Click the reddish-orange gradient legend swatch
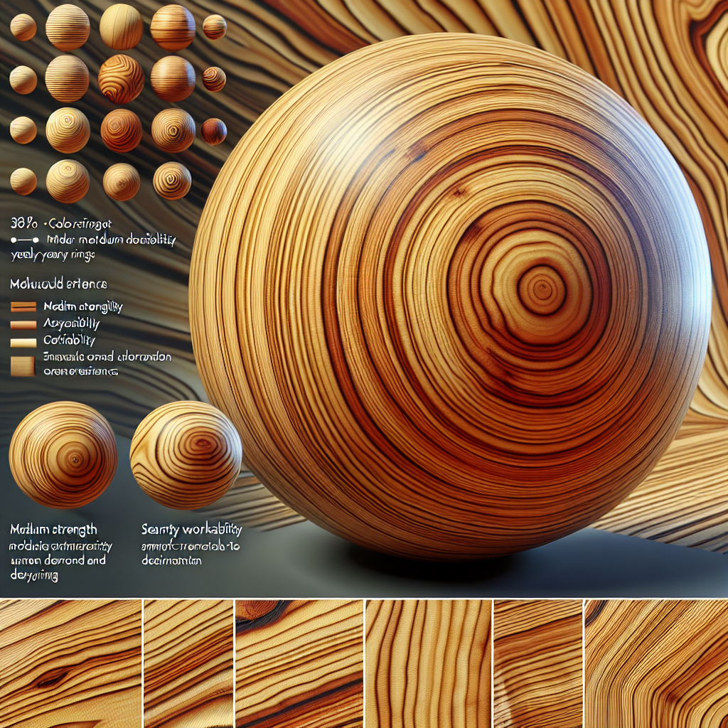The width and height of the screenshot is (728, 728). 23,324
